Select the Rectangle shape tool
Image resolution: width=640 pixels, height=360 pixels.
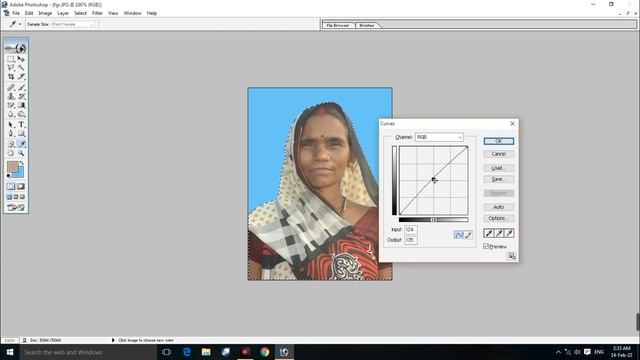tap(21, 133)
